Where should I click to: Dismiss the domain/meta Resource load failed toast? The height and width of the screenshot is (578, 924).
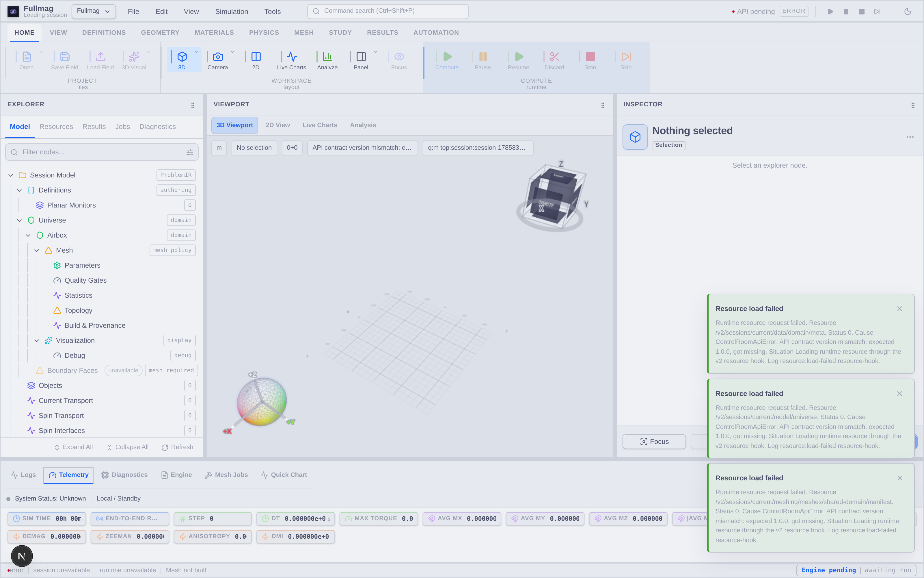click(899, 309)
